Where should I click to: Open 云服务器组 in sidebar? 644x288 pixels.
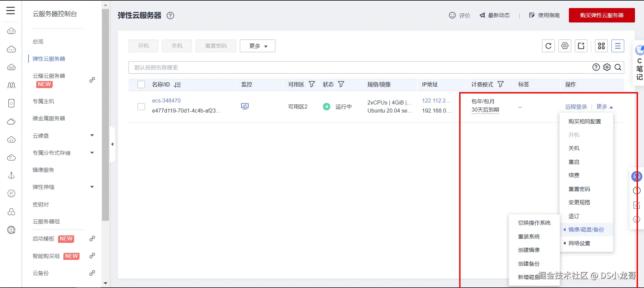[x=46, y=222]
